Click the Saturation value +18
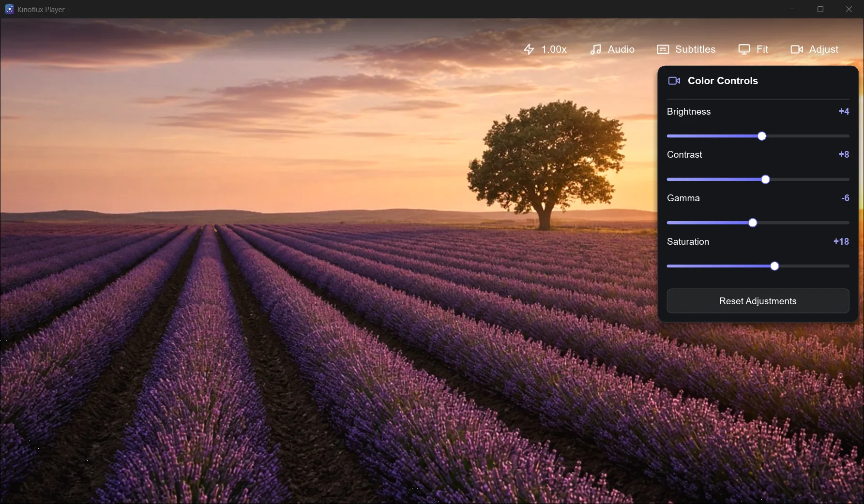The height and width of the screenshot is (504, 864). (841, 241)
